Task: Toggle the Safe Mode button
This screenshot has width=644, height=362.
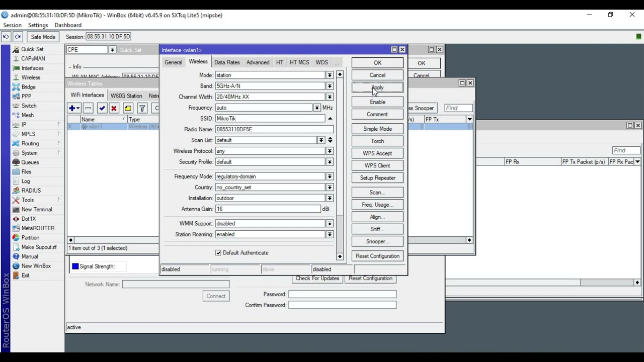Action: click(x=43, y=37)
